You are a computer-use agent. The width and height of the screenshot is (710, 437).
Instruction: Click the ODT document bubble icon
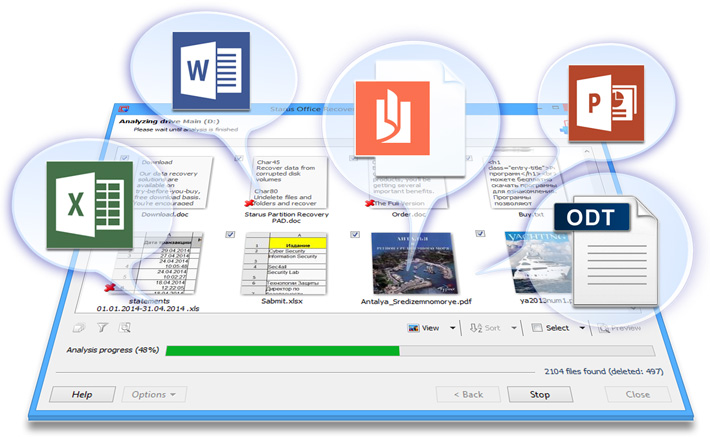605,250
